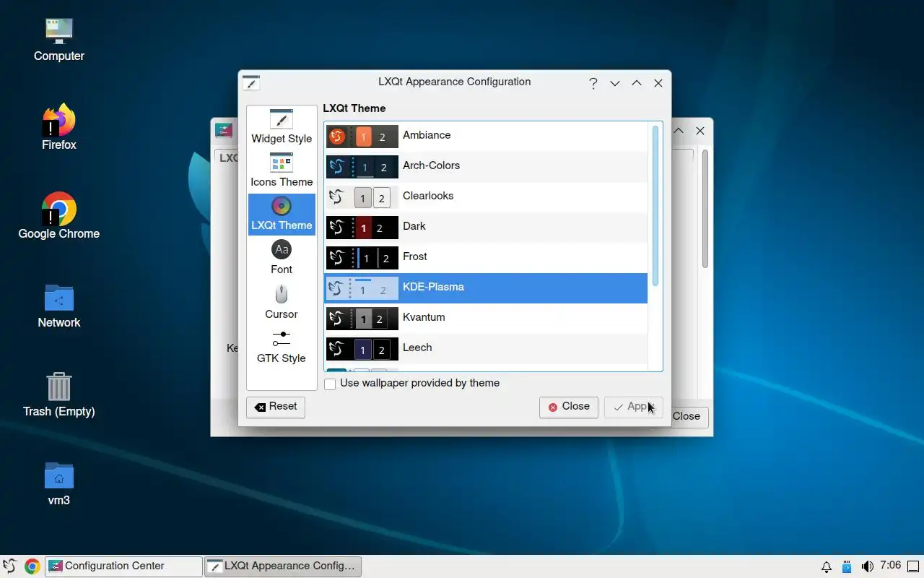Viewport: 924px width, 578px height.
Task: Maximize the Configuration Center window behind
Action: (x=679, y=131)
